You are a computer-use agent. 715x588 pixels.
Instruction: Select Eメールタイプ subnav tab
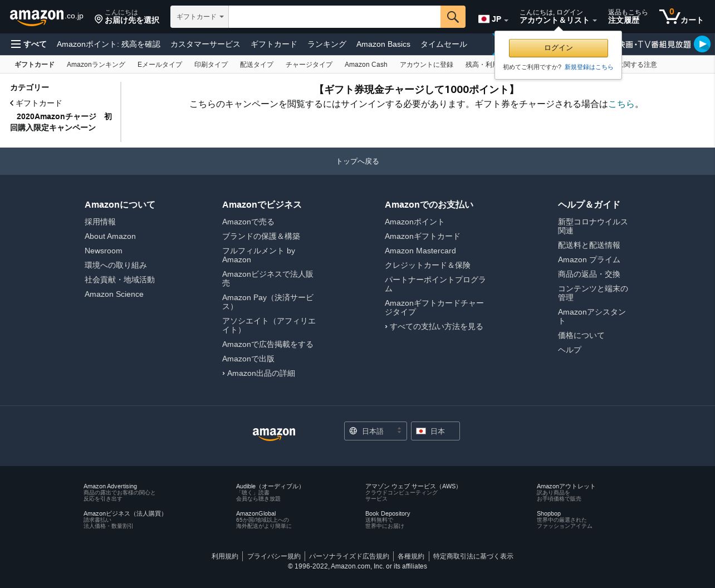[160, 65]
